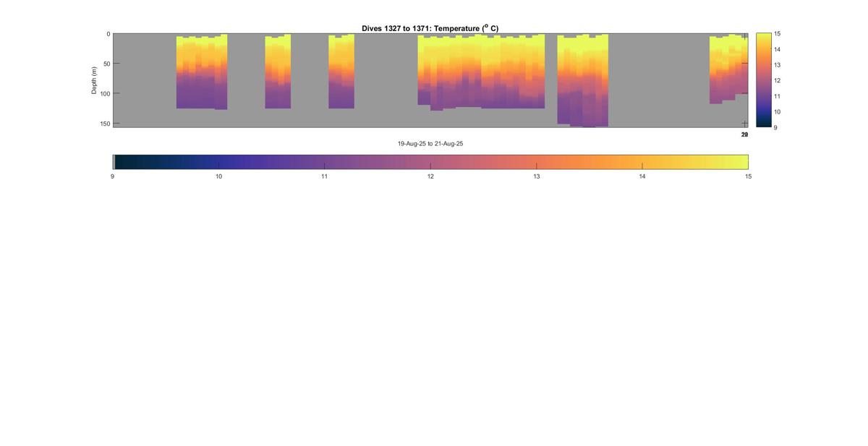The height and width of the screenshot is (446, 868).
Task: Click the 15 label at horizontal colorbar's right end
Action: click(x=748, y=176)
